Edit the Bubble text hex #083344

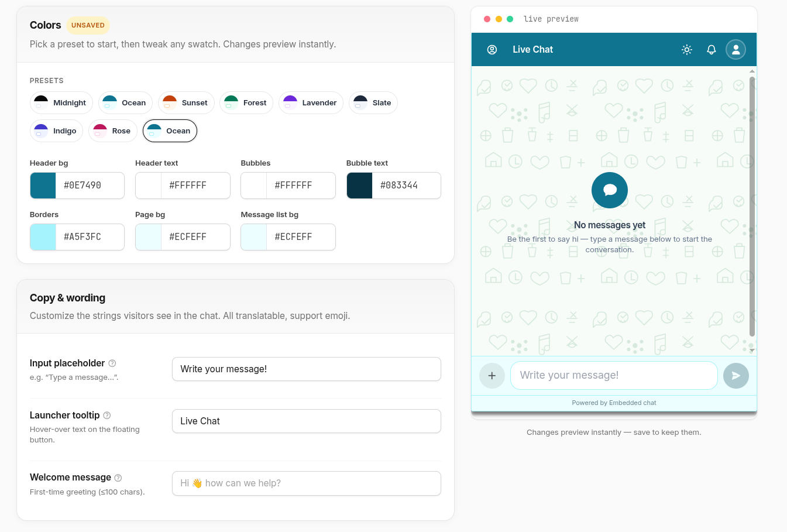407,186
